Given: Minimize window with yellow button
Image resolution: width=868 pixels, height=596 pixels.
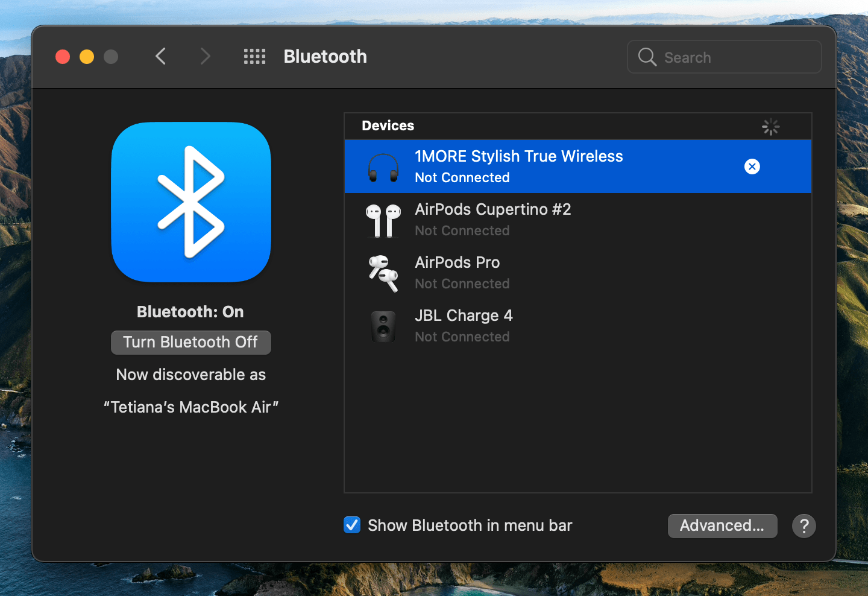Looking at the screenshot, I should click(87, 57).
